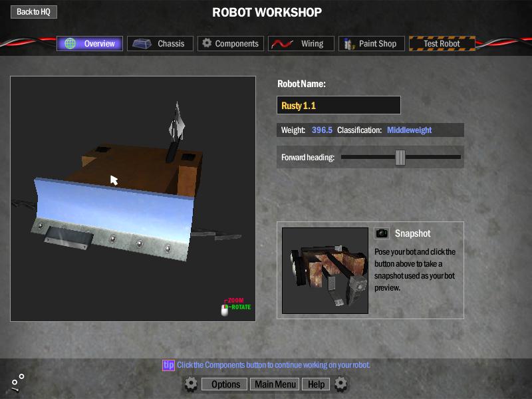Click the Middleweight classification value
The image size is (532, 399).
(x=409, y=130)
